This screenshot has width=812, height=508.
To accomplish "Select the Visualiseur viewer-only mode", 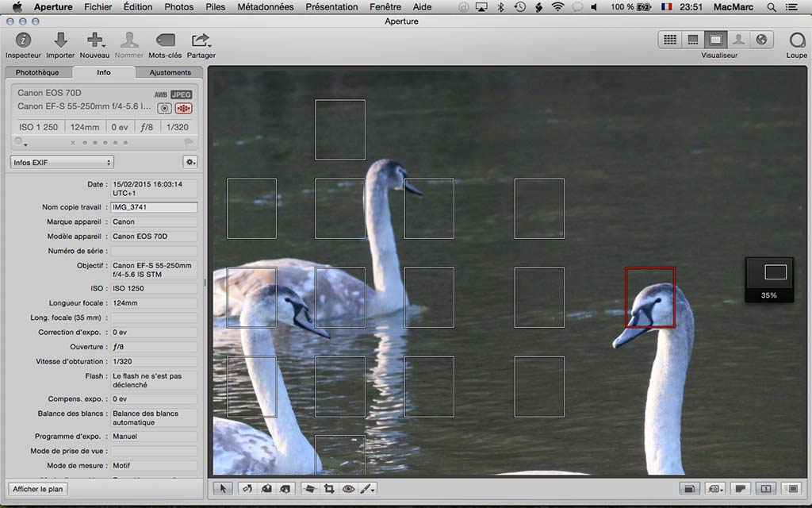I will point(716,40).
